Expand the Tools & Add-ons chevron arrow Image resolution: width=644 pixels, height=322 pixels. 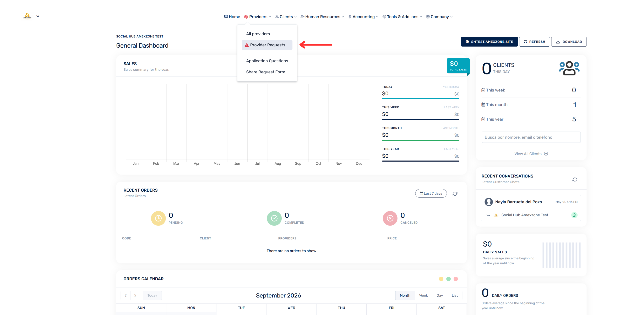(421, 17)
